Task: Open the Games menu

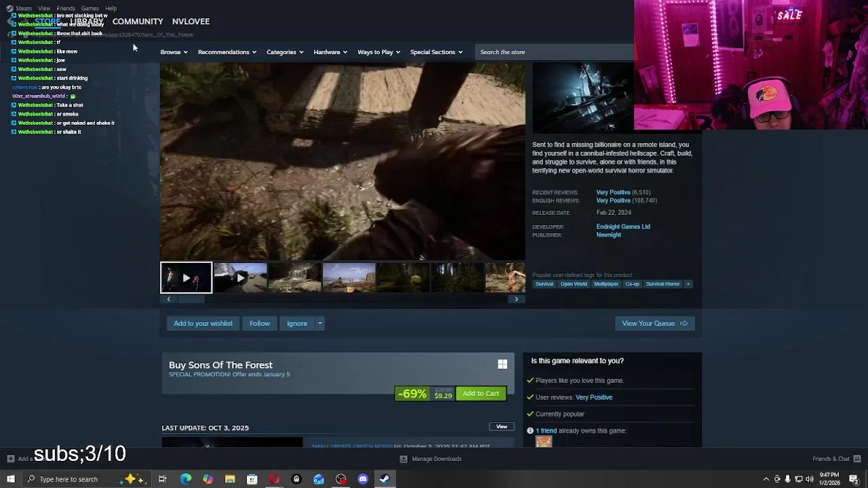Action: coord(90,8)
